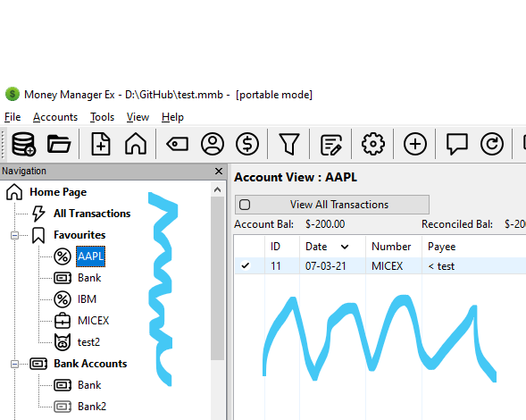Click the Bank Accounts group icon

[x=38, y=364]
